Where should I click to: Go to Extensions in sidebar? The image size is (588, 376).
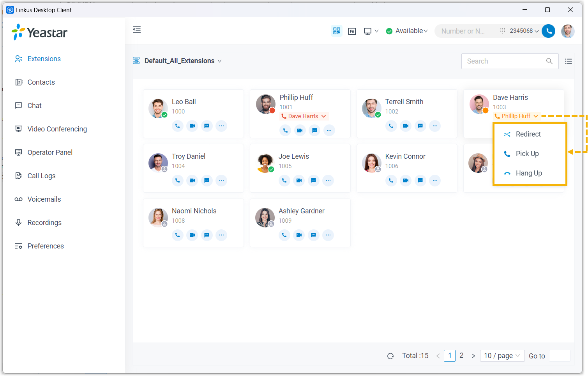point(44,59)
